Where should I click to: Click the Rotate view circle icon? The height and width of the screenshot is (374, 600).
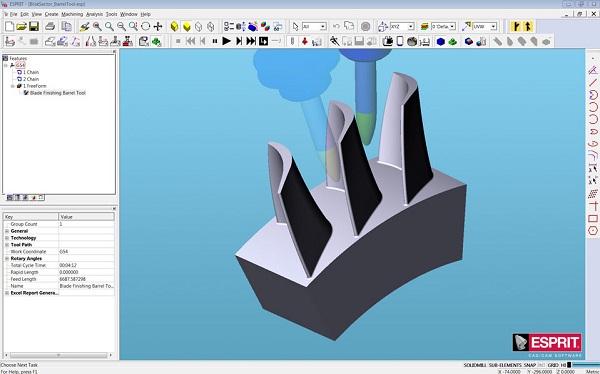point(145,26)
